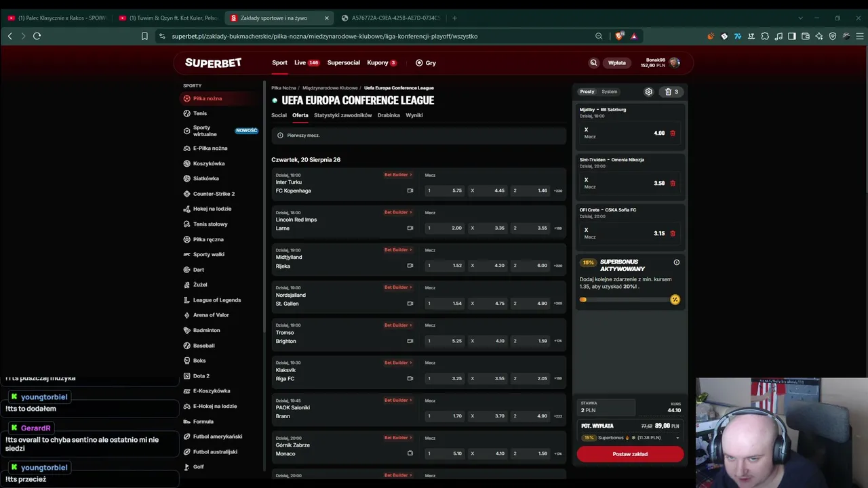Show +223 markets for PAOK - Brann

[x=558, y=415]
